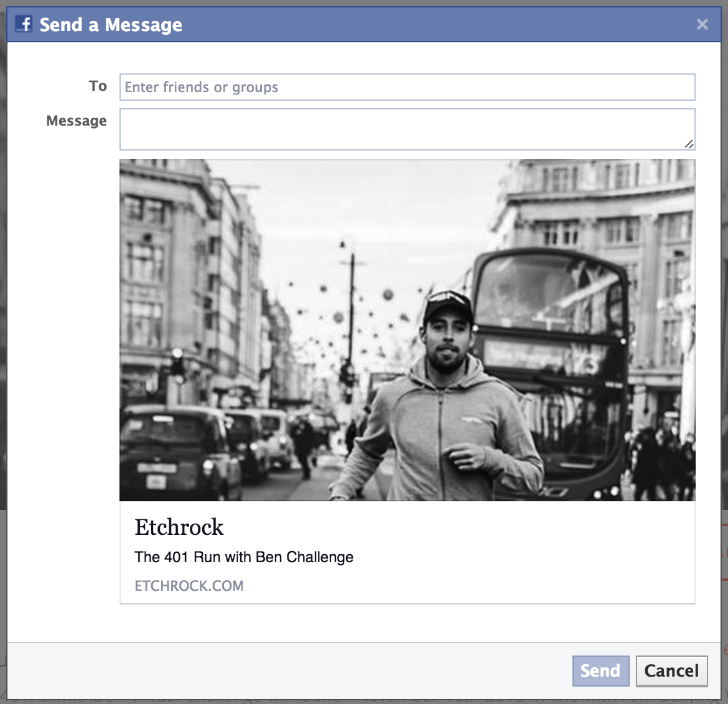
Task: Click the black taxi in preview photo
Action: [177, 451]
